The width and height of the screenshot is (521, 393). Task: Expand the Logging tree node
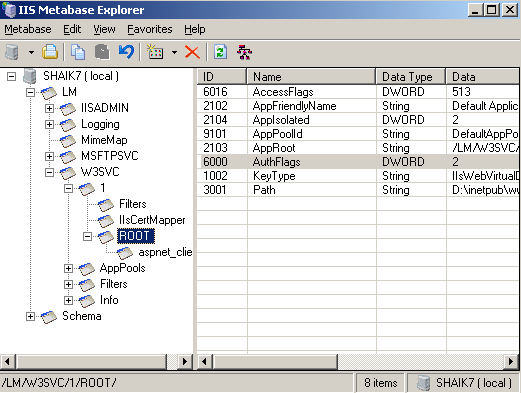click(49, 124)
